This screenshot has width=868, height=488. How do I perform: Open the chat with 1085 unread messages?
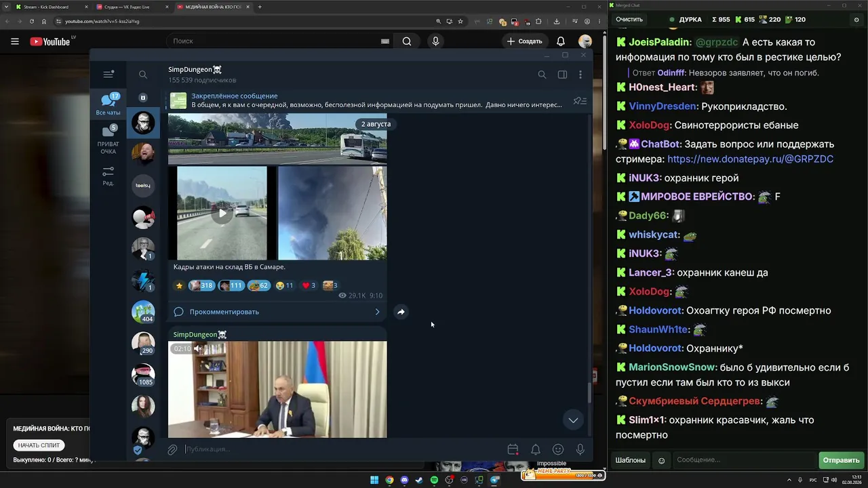click(x=143, y=374)
